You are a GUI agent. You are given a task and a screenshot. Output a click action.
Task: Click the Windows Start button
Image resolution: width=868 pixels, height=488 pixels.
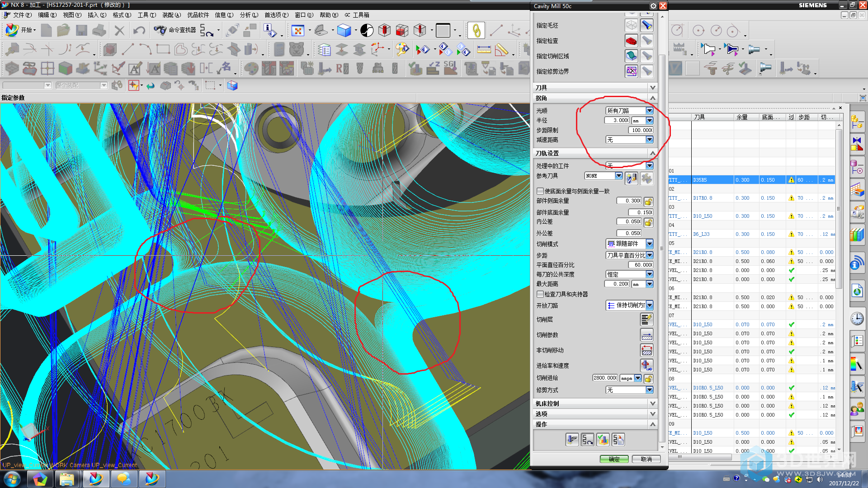coord(12,479)
